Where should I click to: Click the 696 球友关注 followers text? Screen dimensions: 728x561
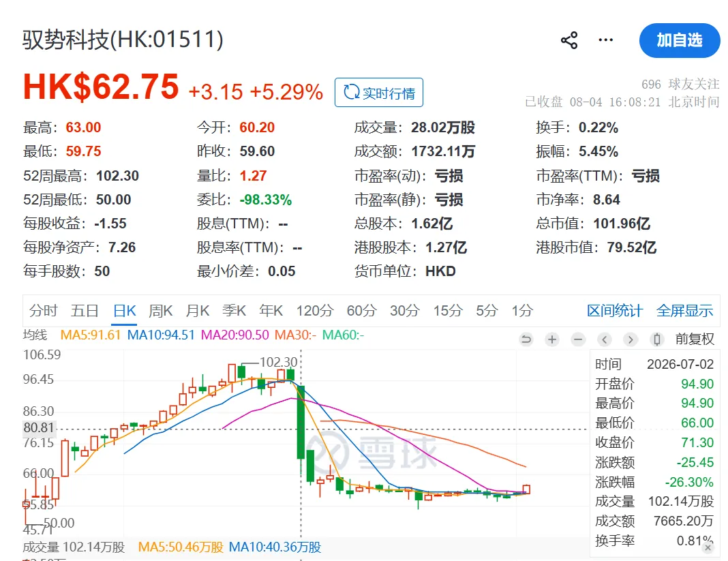click(680, 84)
